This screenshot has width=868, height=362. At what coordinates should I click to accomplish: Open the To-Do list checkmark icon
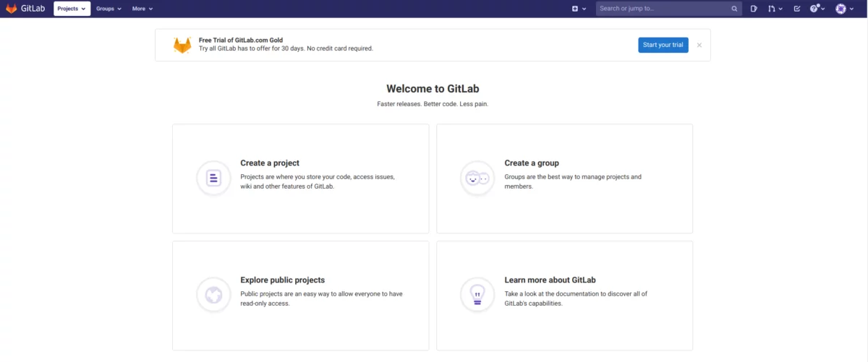pos(797,9)
